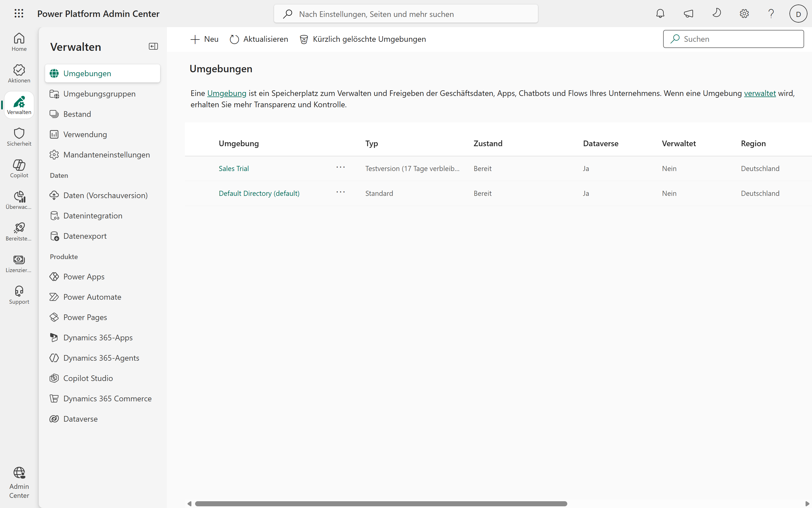Open Lizenzierung in left rail
Image resolution: width=812 pixels, height=508 pixels.
coord(19,263)
